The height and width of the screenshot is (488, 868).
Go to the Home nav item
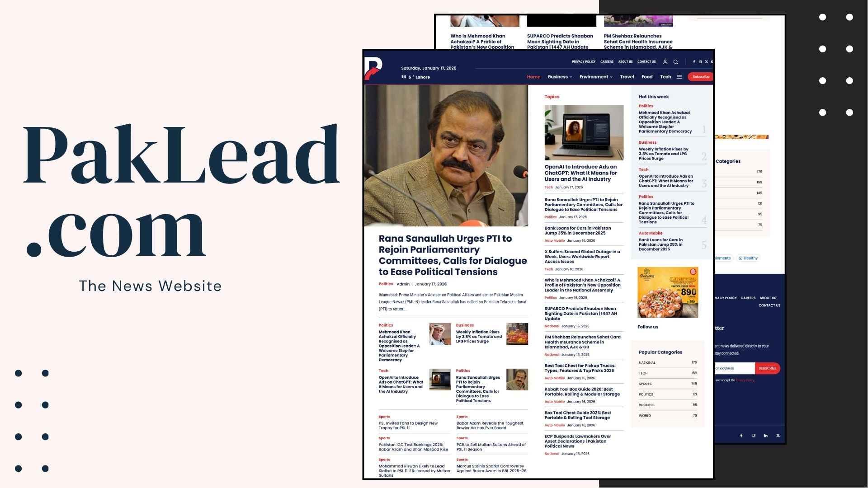click(533, 77)
